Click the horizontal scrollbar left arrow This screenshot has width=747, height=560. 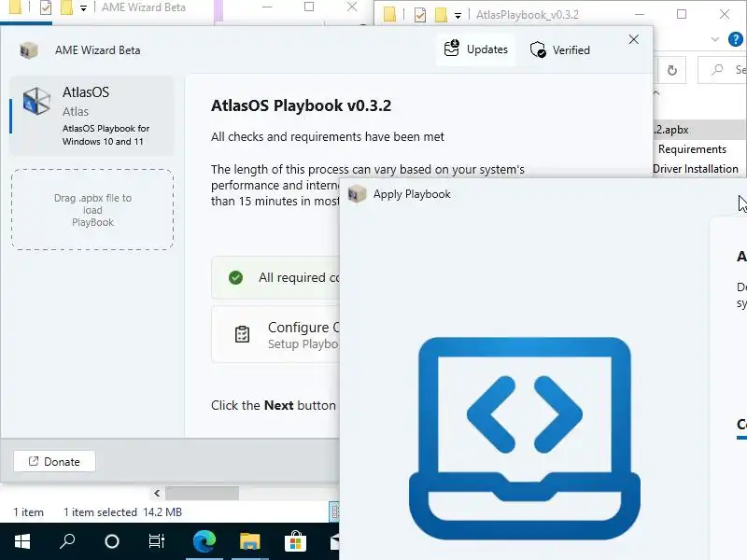157,494
